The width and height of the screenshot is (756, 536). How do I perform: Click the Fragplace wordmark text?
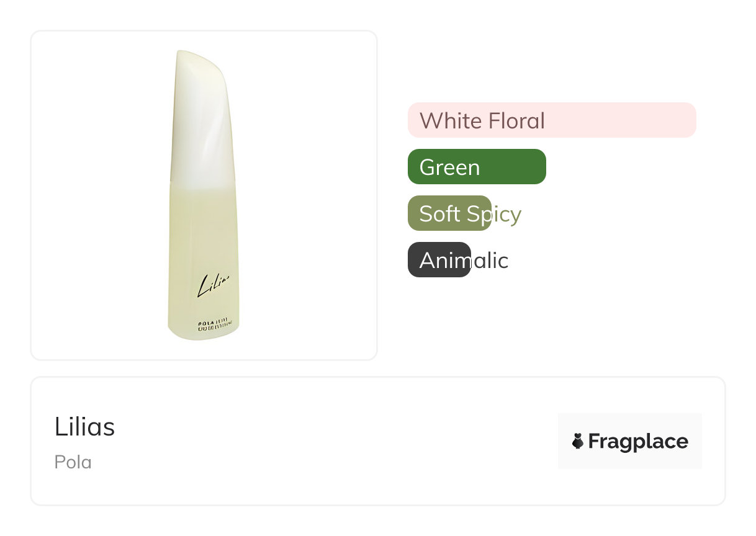(638, 441)
